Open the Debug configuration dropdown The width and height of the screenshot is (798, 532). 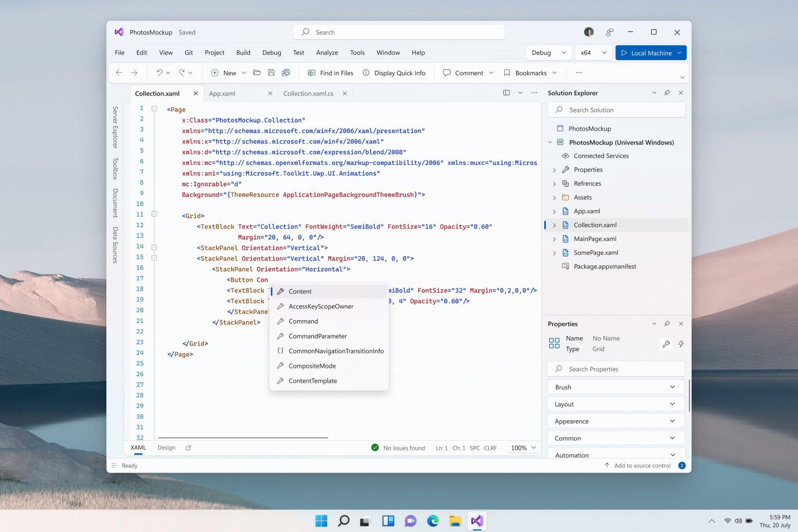[x=549, y=53]
